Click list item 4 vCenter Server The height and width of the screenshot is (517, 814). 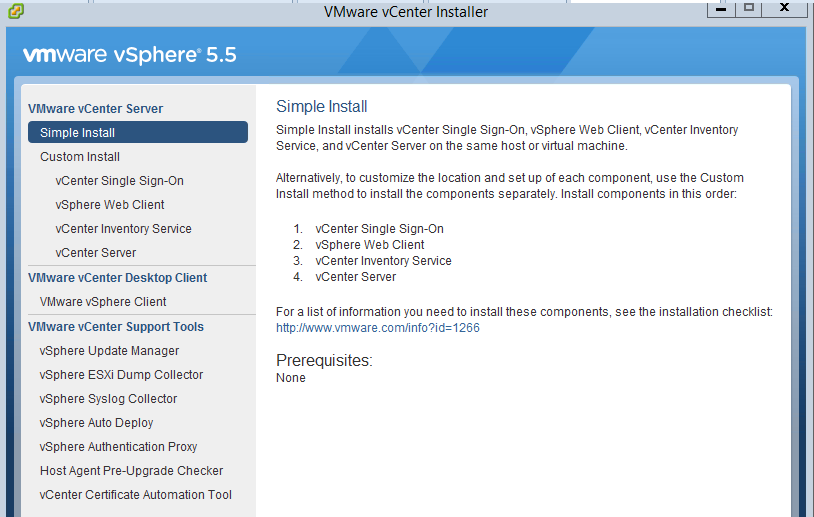pyautogui.click(x=356, y=277)
